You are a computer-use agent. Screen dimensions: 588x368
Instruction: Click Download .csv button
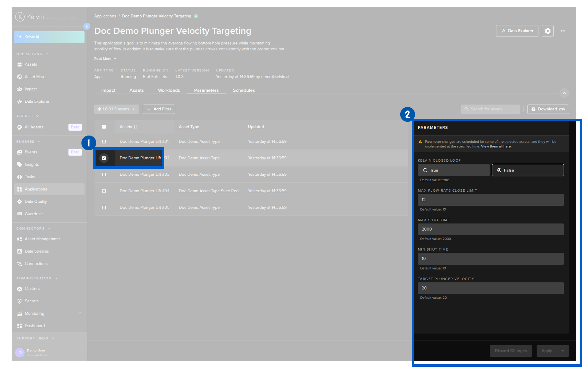[x=548, y=109]
